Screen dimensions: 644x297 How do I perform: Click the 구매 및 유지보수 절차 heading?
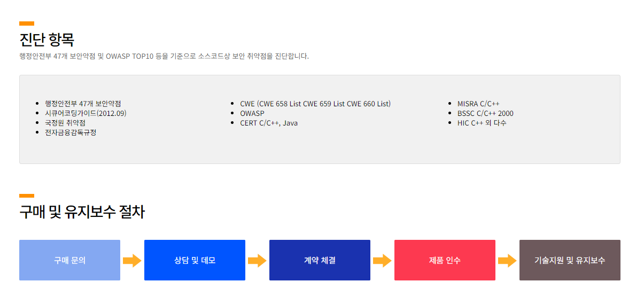[x=82, y=212]
